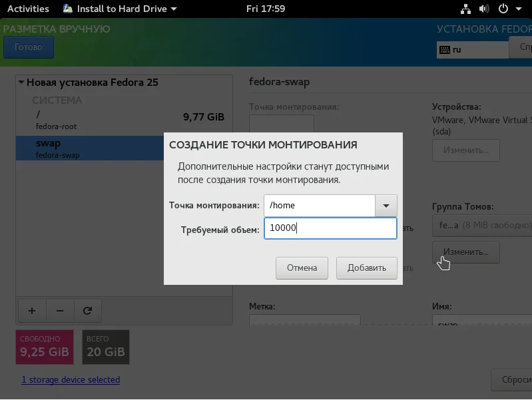Open the Activities overview
Viewport: 532px width, 400px height.
point(28,9)
